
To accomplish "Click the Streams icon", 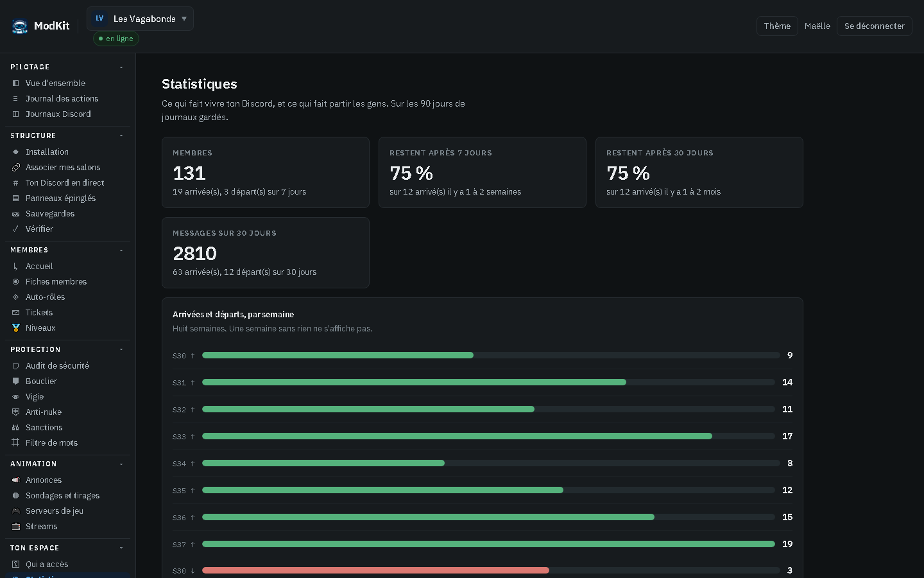I will tap(16, 526).
